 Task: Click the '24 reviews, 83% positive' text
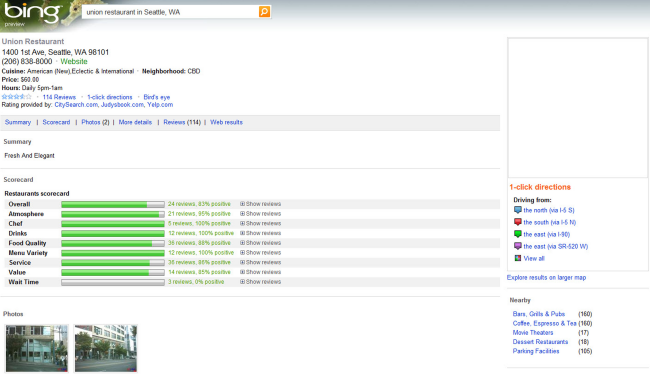pos(199,204)
